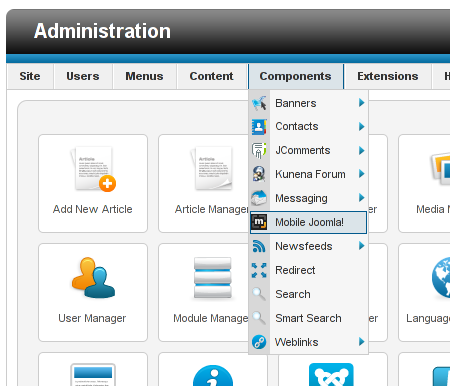Click the Banners menu icon
Viewport: 450px width, 386px height.
pyautogui.click(x=259, y=103)
